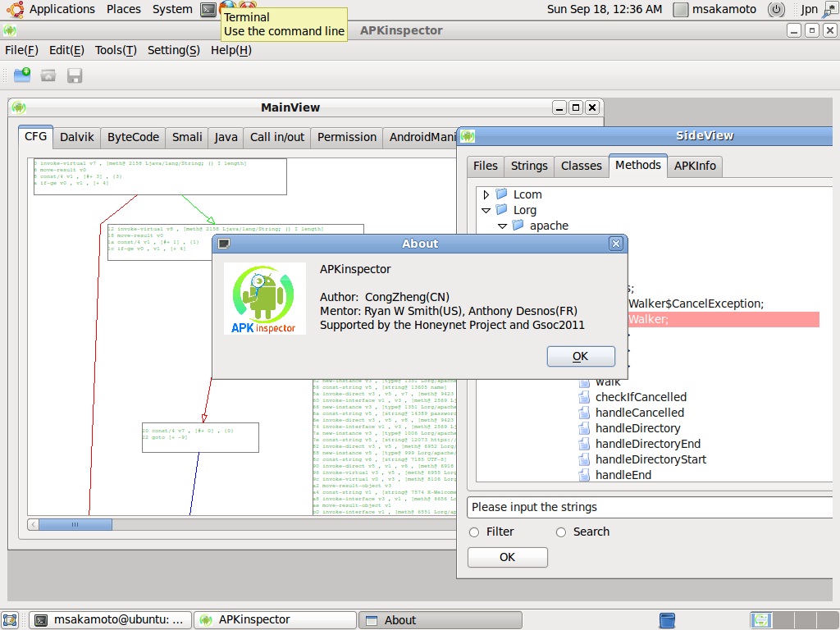This screenshot has height=630, width=840.
Task: Switch to msakamoto@ubuntu terminal in taskbar
Action: (110, 620)
